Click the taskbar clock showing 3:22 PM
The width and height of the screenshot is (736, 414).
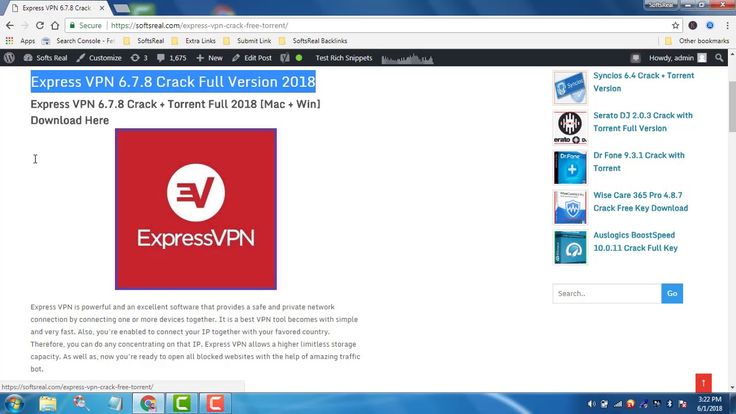point(709,404)
